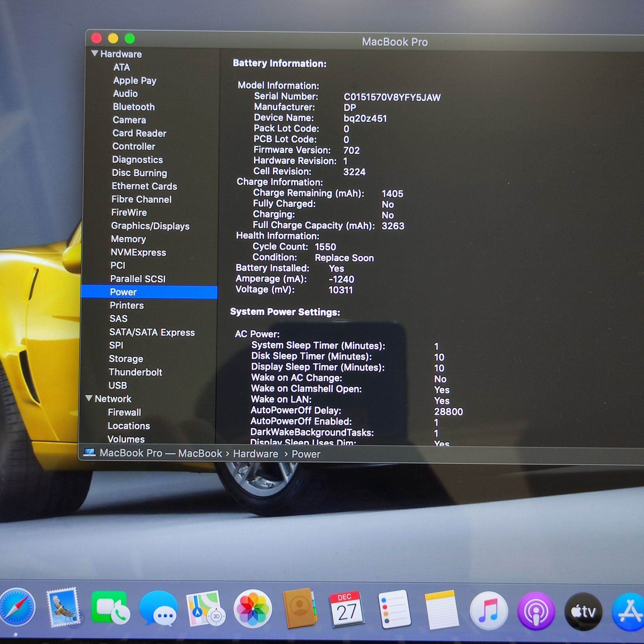The width and height of the screenshot is (644, 644).
Task: Select Thunderbolt in the sidebar
Action: [135, 372]
